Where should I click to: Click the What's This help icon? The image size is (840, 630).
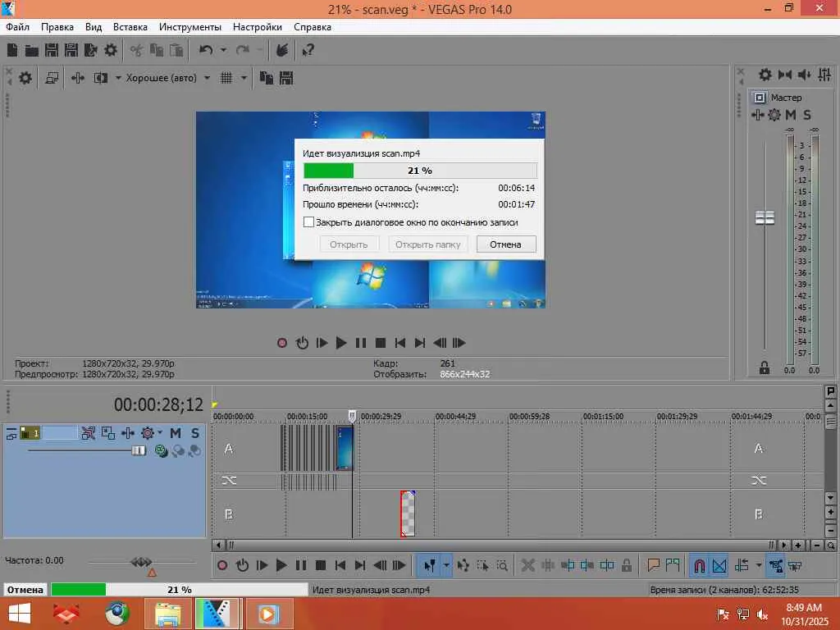coord(308,50)
